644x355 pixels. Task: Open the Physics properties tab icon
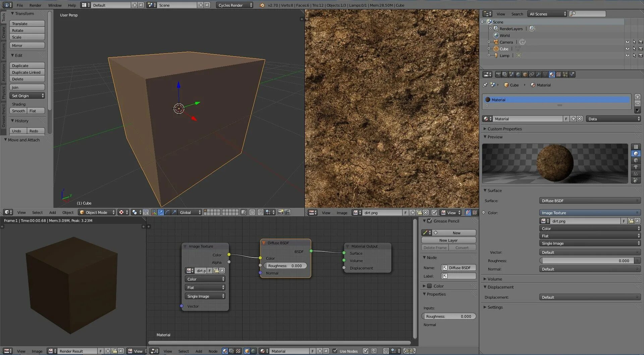tap(572, 74)
